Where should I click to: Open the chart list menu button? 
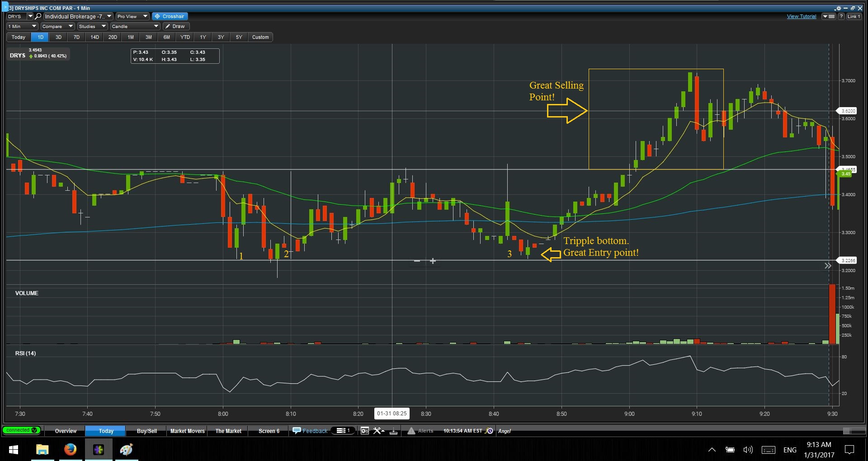pos(828,16)
